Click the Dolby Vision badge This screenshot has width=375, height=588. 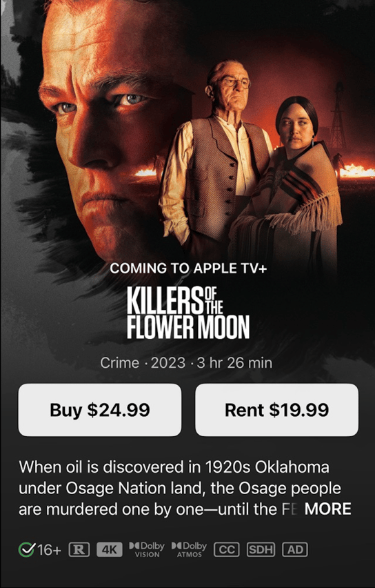[x=147, y=549]
